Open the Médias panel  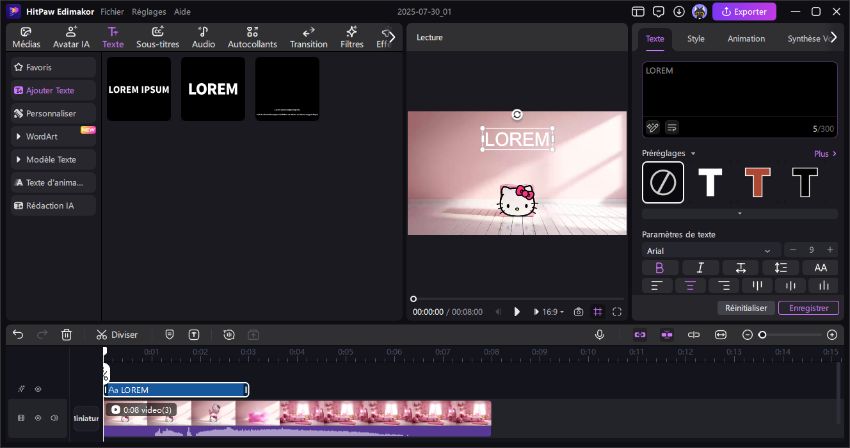pos(26,37)
